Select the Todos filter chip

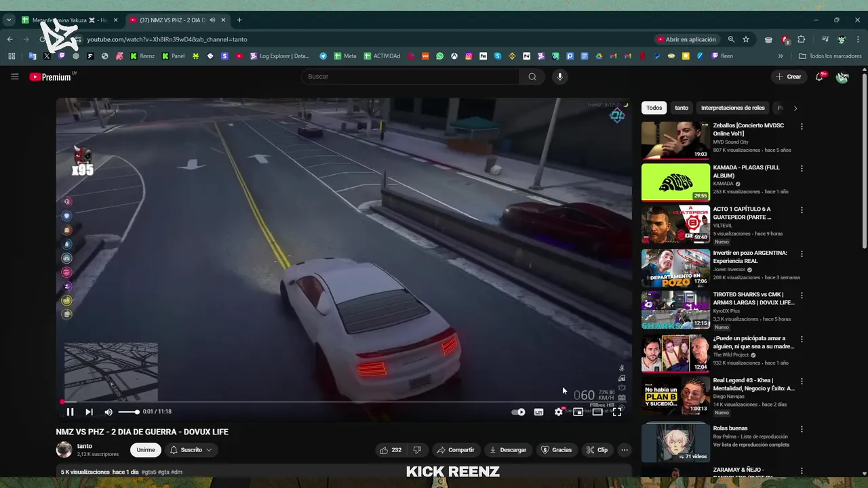click(654, 108)
